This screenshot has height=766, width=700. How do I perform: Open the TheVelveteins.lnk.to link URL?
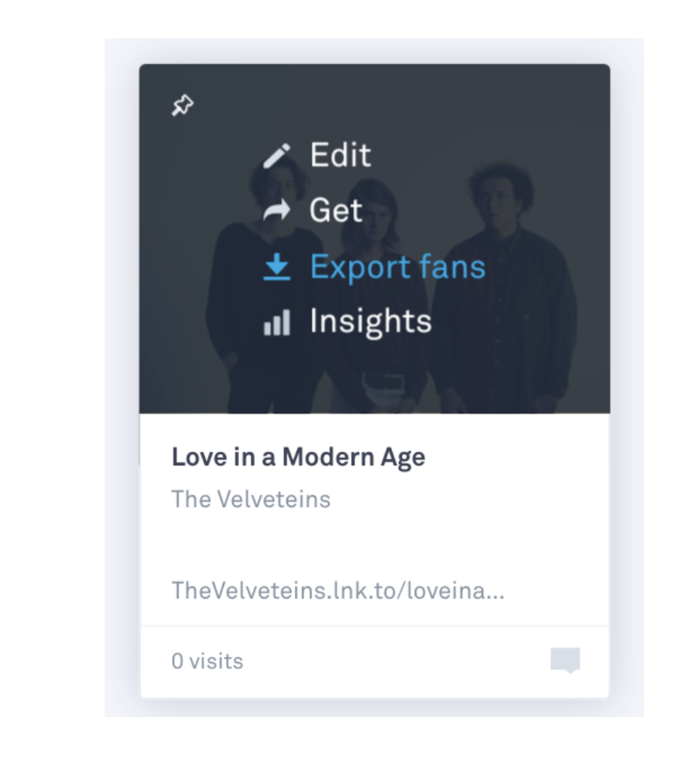tap(338, 590)
